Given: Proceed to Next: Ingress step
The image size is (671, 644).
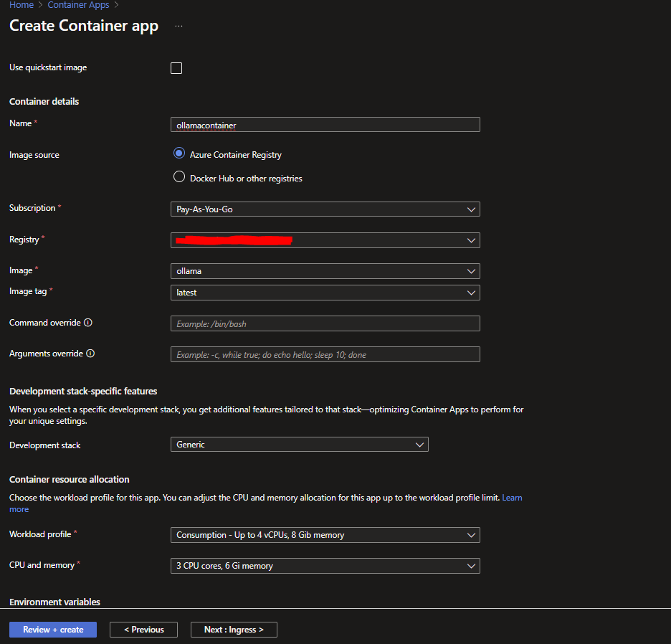Looking at the screenshot, I should [x=234, y=630].
